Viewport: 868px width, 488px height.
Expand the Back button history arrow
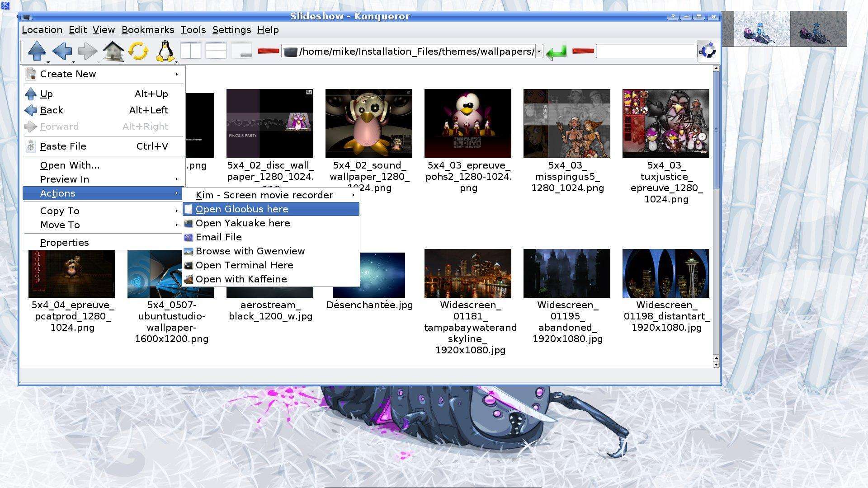pos(73,62)
